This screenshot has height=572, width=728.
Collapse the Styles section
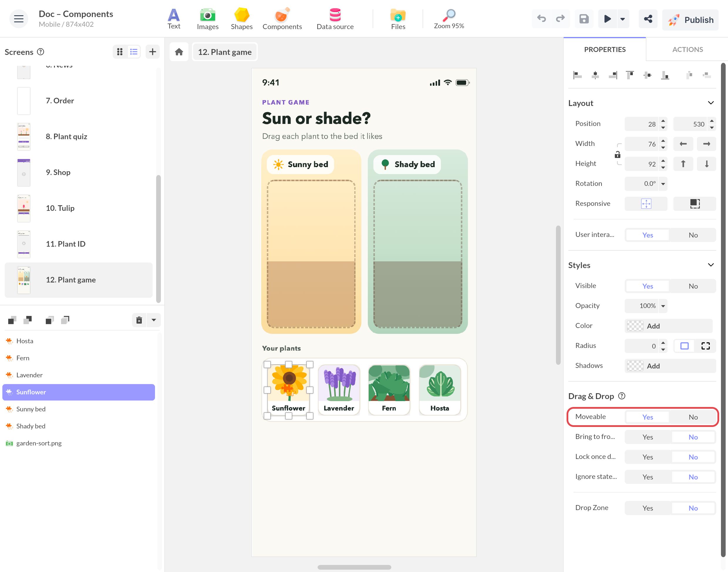coord(711,265)
